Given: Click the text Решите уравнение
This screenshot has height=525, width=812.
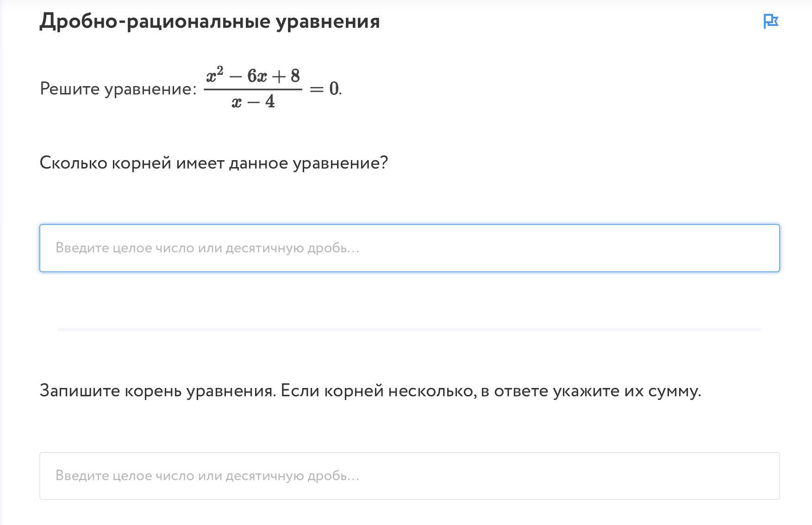Looking at the screenshot, I should (119, 89).
